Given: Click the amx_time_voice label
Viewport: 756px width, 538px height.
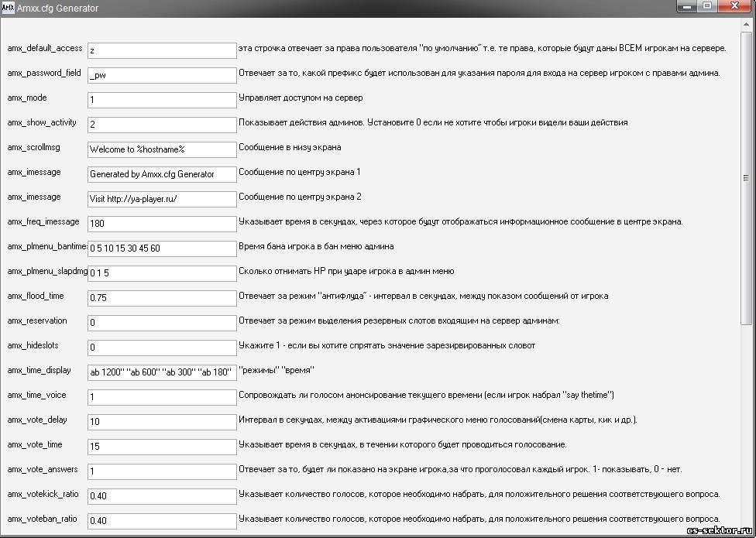Looking at the screenshot, I should click(36, 395).
